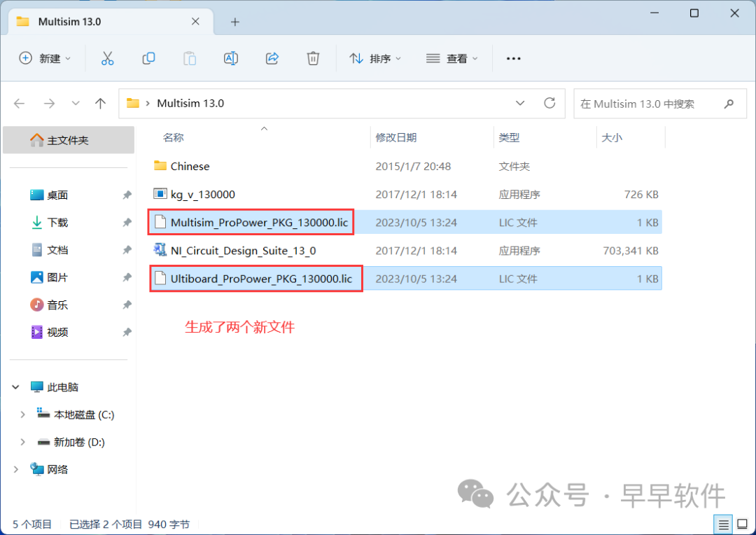
Task: Click the Delete trash can icon
Action: pyautogui.click(x=313, y=58)
